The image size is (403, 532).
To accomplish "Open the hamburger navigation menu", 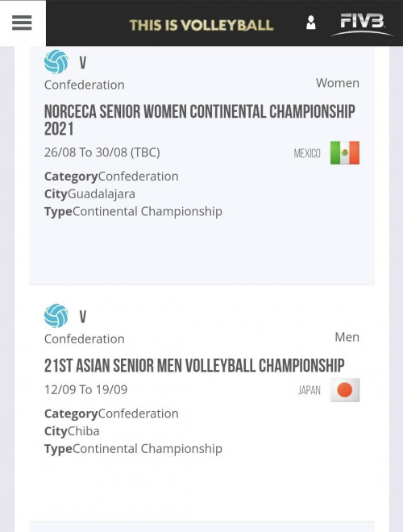I will click(22, 23).
